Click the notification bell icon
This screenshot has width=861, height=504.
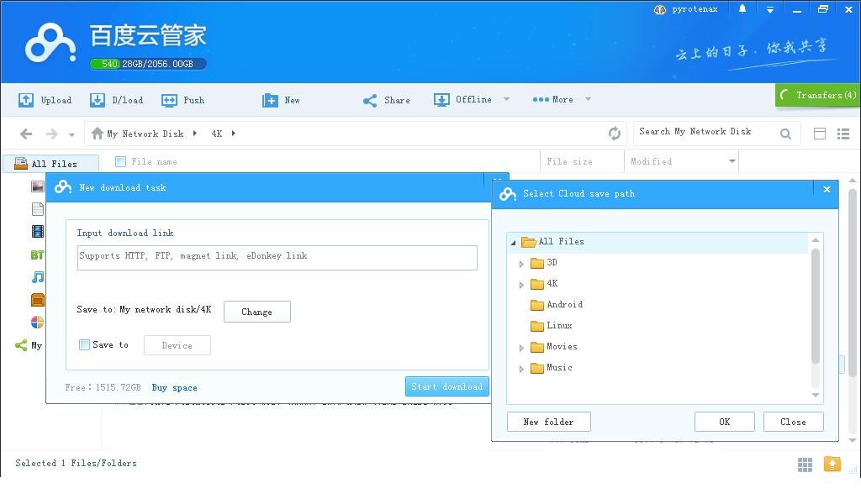pos(741,9)
